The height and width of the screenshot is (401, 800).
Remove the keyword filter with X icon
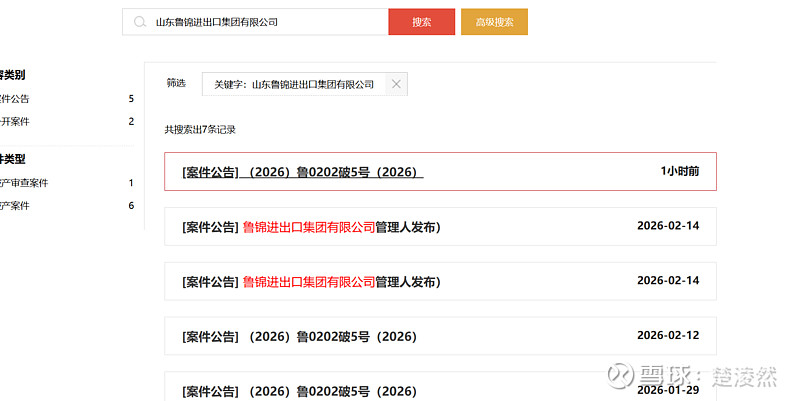(x=396, y=84)
